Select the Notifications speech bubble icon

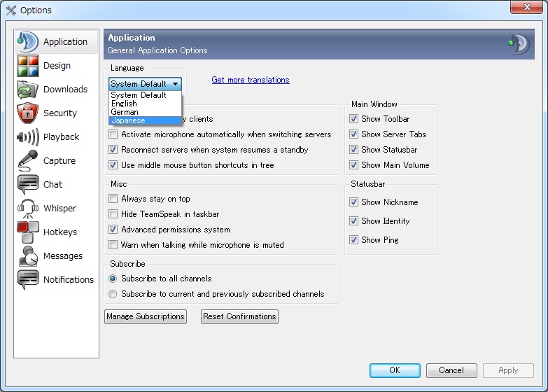(x=28, y=280)
